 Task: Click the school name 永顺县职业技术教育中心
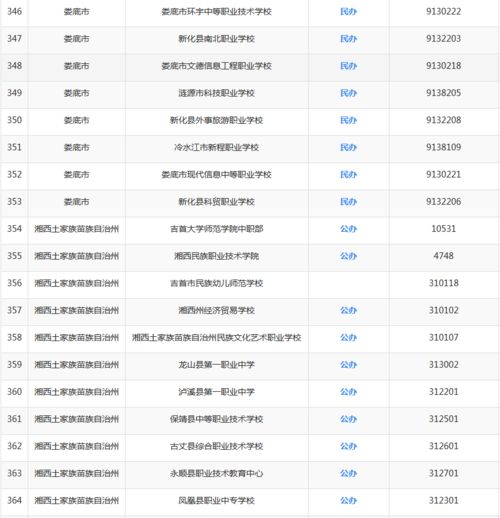(x=216, y=473)
